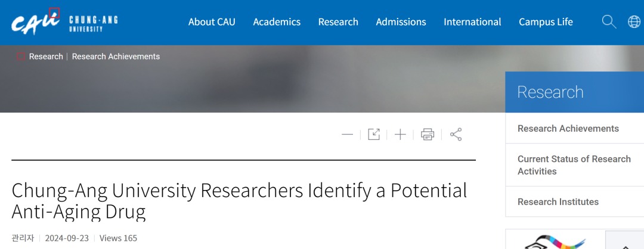Click the open-in-new-window icon
The height and width of the screenshot is (249, 644).
coord(374,135)
